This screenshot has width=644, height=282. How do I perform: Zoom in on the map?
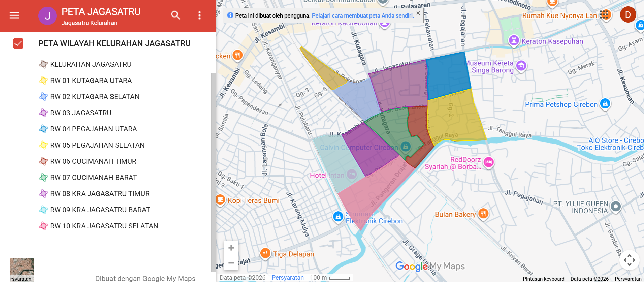tap(231, 248)
